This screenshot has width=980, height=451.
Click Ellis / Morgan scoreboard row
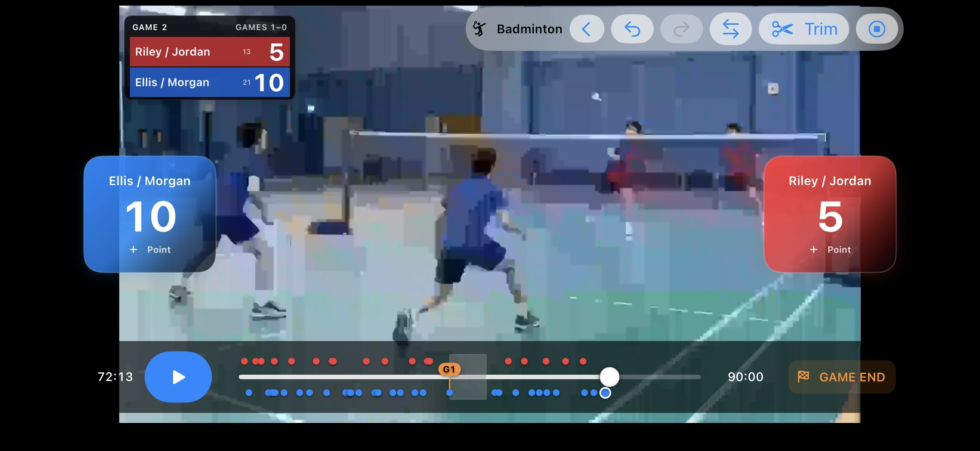coord(210,82)
